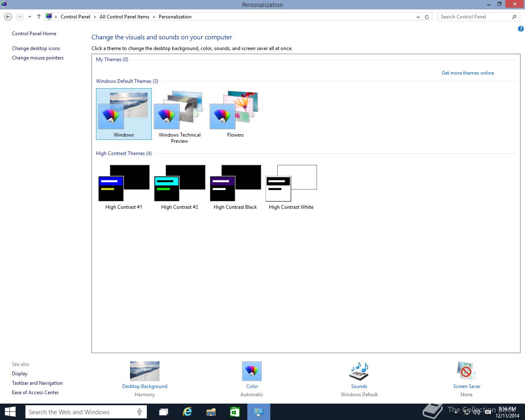Viewport: 525px width, 420px height.
Task: Click the Color link text
Action: click(252, 386)
